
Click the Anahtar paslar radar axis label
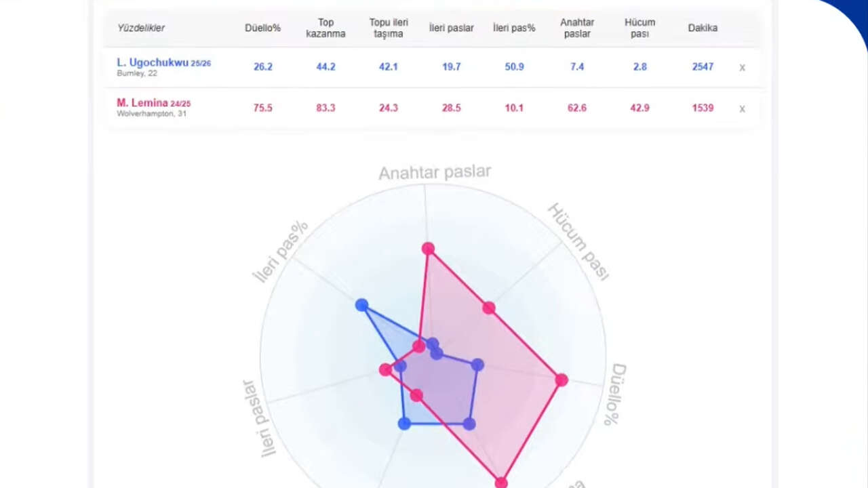coord(435,172)
